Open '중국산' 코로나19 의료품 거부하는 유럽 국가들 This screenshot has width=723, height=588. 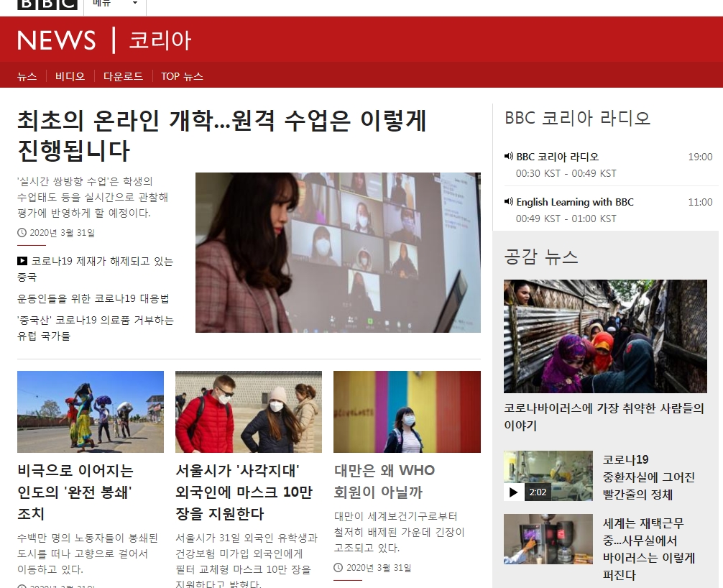tap(96, 328)
